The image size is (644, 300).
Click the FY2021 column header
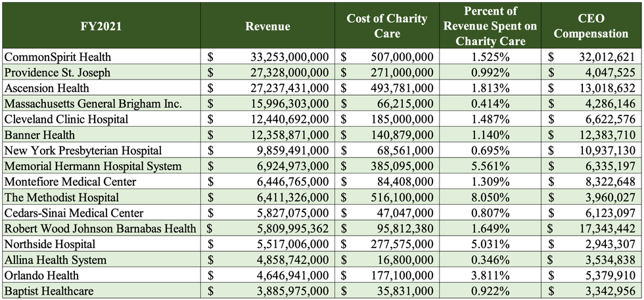coord(101,26)
